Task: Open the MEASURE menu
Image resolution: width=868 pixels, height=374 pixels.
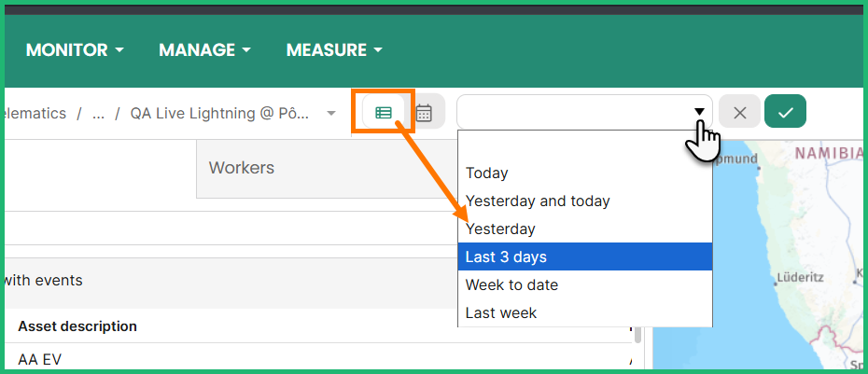Action: (334, 49)
